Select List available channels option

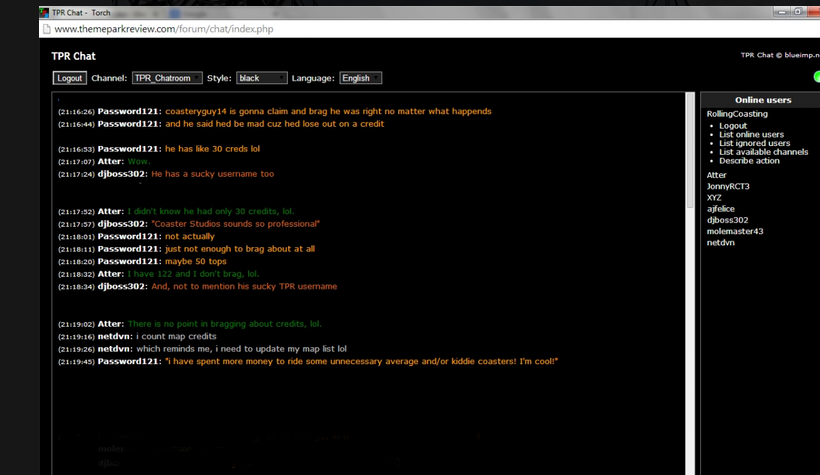(x=763, y=152)
